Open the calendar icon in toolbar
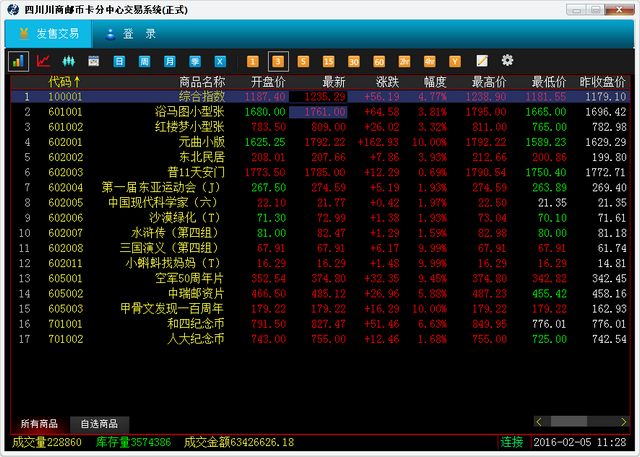Screen dimensions: 640x457 point(94,61)
